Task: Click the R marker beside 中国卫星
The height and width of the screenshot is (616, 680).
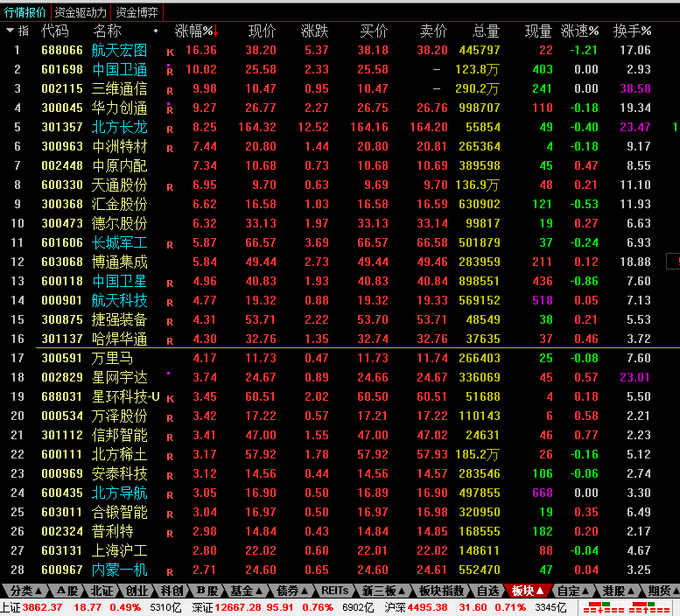Action: click(170, 284)
